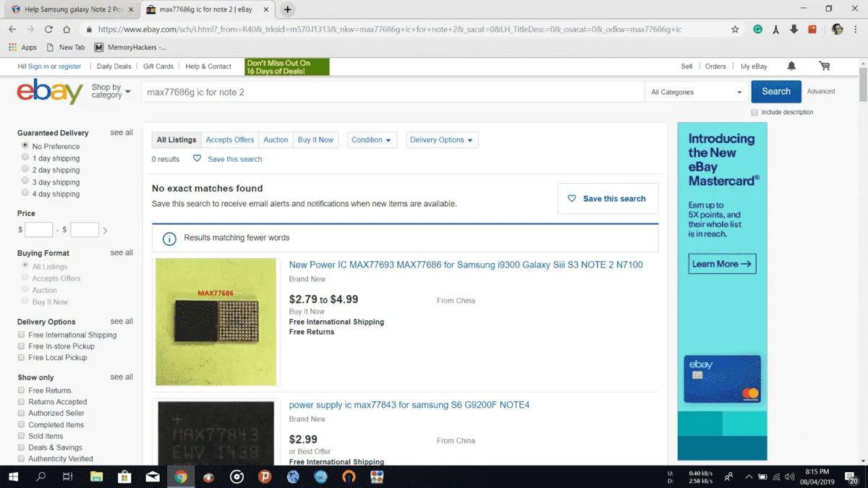Switch to the Buy It Now tab
868x488 pixels.
315,140
